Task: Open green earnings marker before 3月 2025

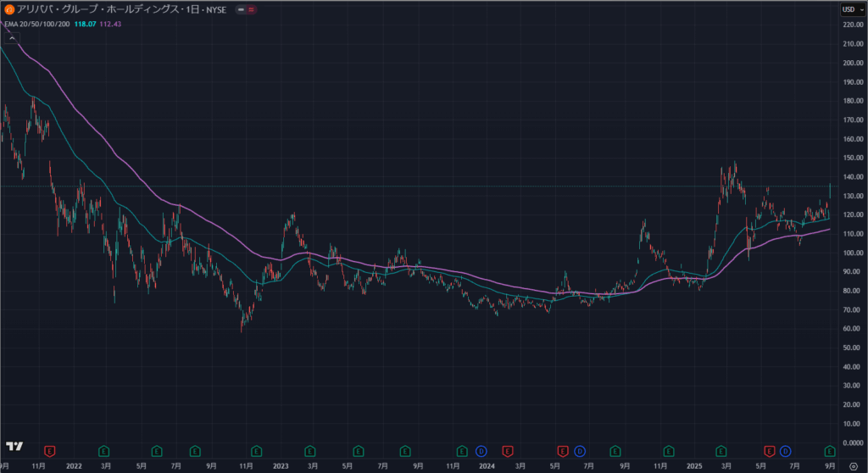Action: tap(721, 452)
